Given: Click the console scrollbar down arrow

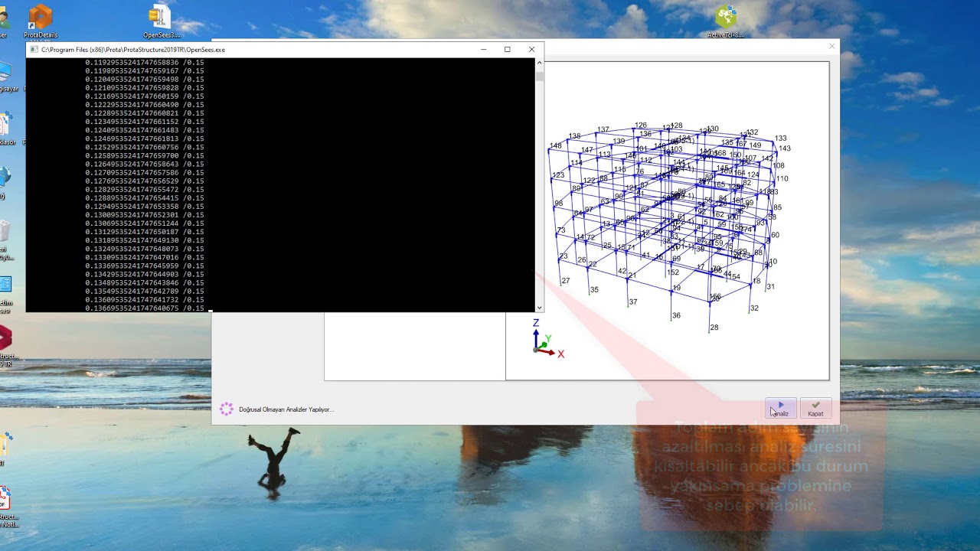Looking at the screenshot, I should [540, 308].
